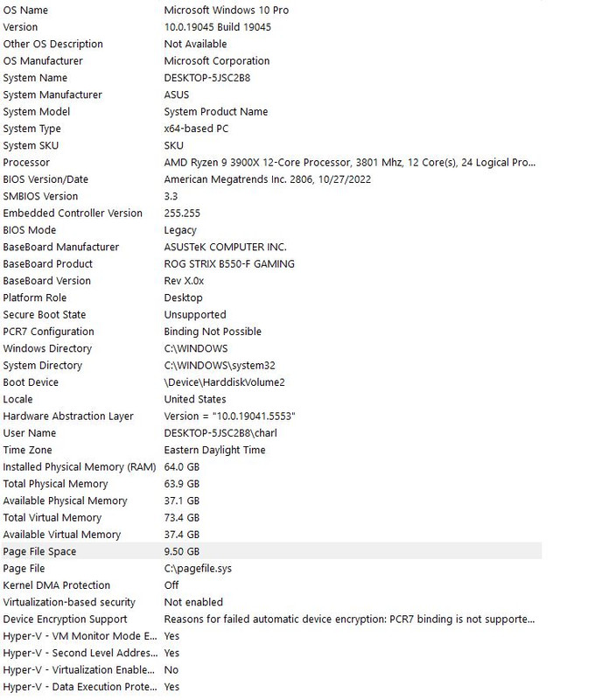Click System Type value x64-based PC

196,129
